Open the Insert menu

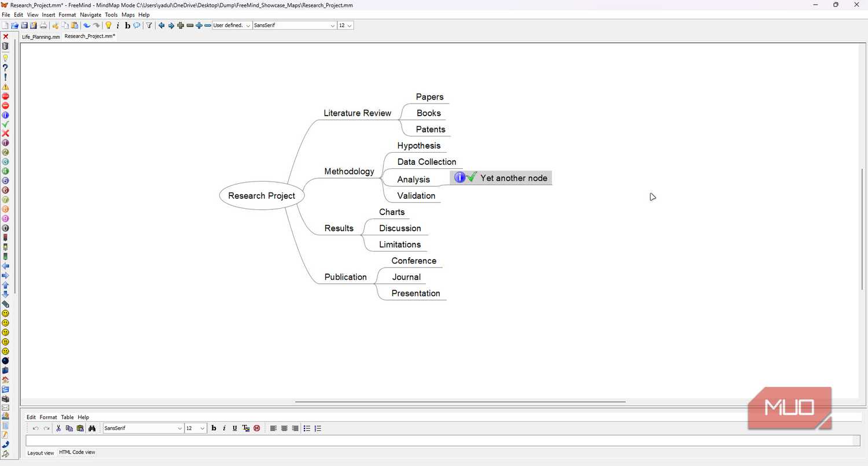click(49, 15)
